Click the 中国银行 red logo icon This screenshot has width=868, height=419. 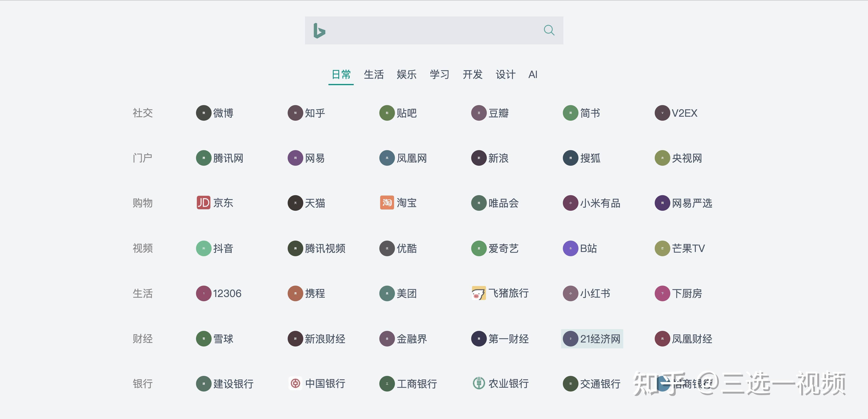tap(295, 383)
